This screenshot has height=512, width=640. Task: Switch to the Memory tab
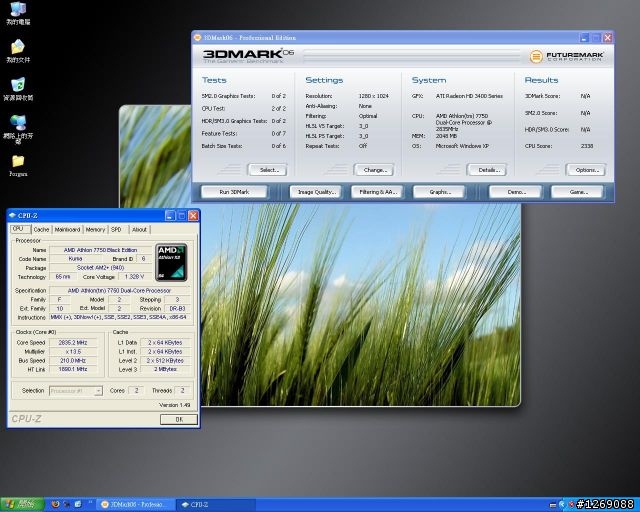95,230
